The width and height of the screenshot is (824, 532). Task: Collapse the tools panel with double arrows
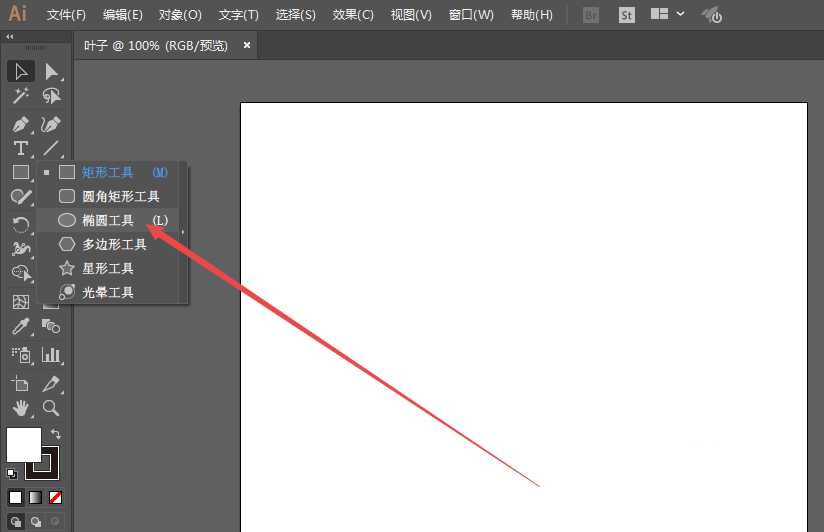coord(10,36)
